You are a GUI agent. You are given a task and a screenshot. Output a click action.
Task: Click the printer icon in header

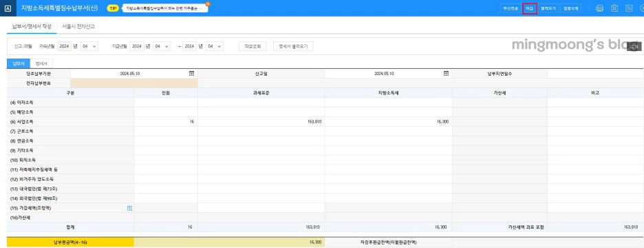coord(600,8)
